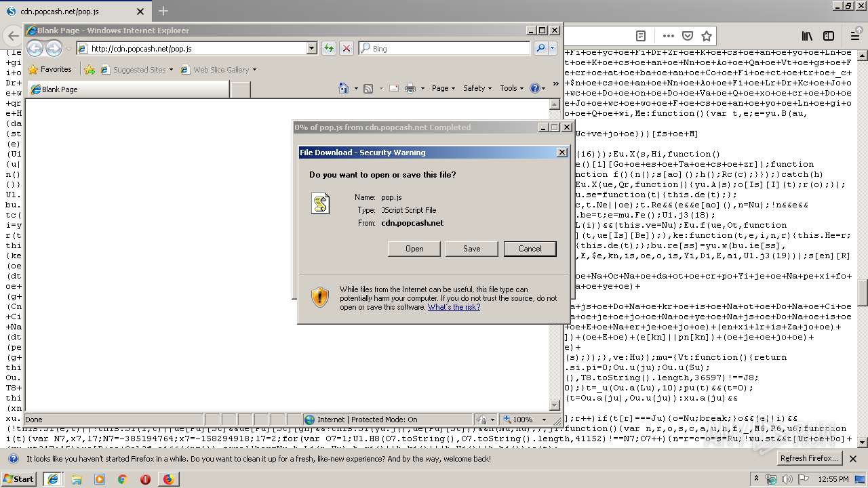Open the Page menu
This screenshot has width=868, height=488.
(443, 88)
